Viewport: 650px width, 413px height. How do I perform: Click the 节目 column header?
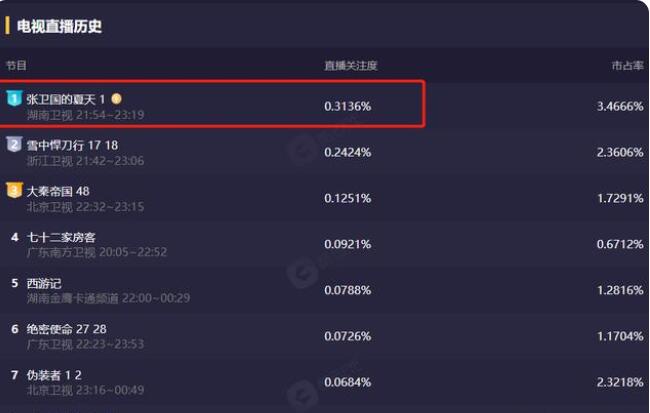point(16,66)
